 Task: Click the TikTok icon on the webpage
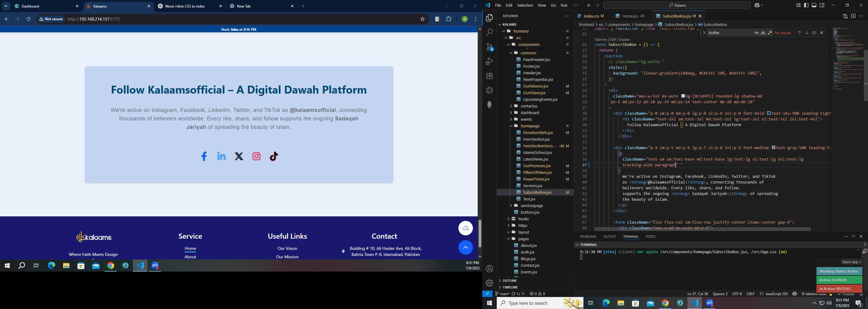coord(274,156)
